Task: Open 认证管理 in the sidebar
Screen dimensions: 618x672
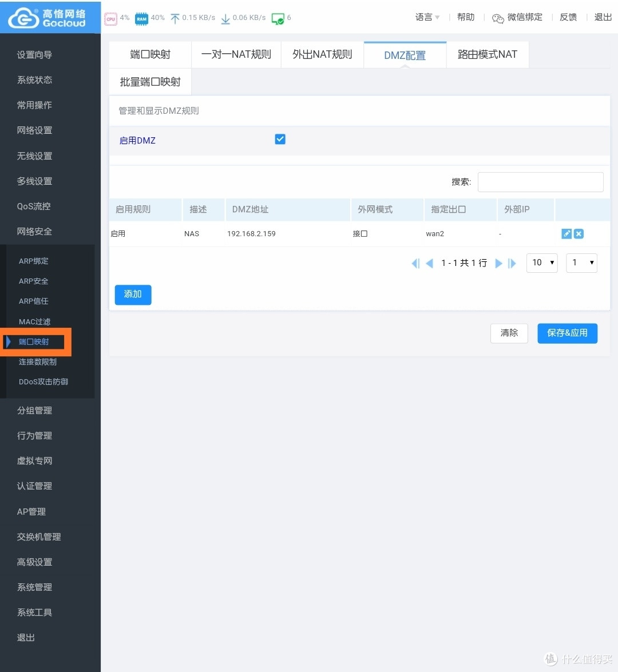Action: [34, 486]
